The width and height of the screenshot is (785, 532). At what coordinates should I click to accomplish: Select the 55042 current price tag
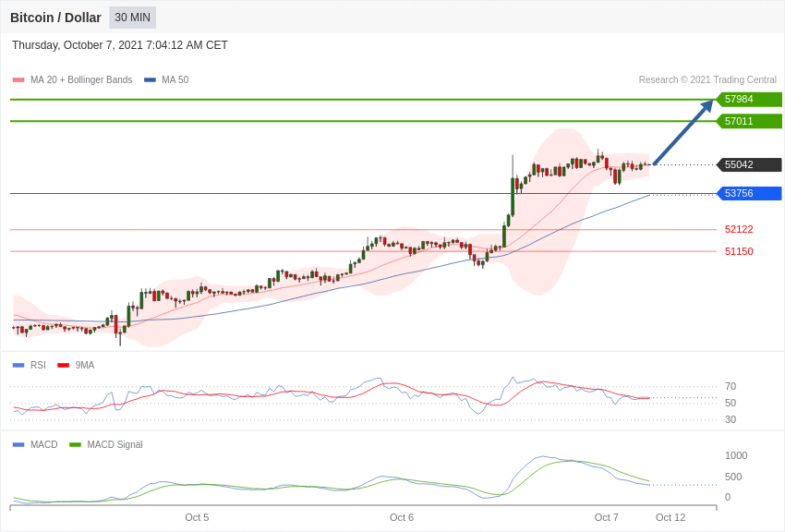(749, 164)
